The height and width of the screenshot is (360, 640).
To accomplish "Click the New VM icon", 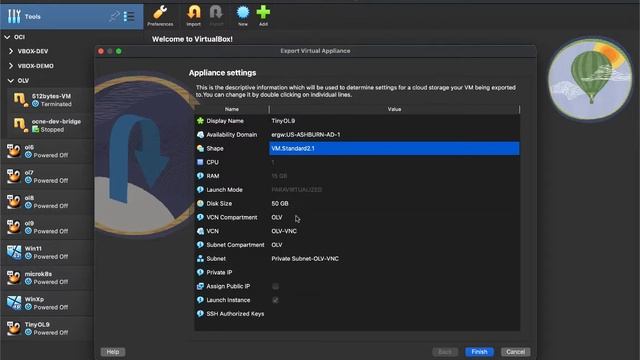I will tap(243, 16).
